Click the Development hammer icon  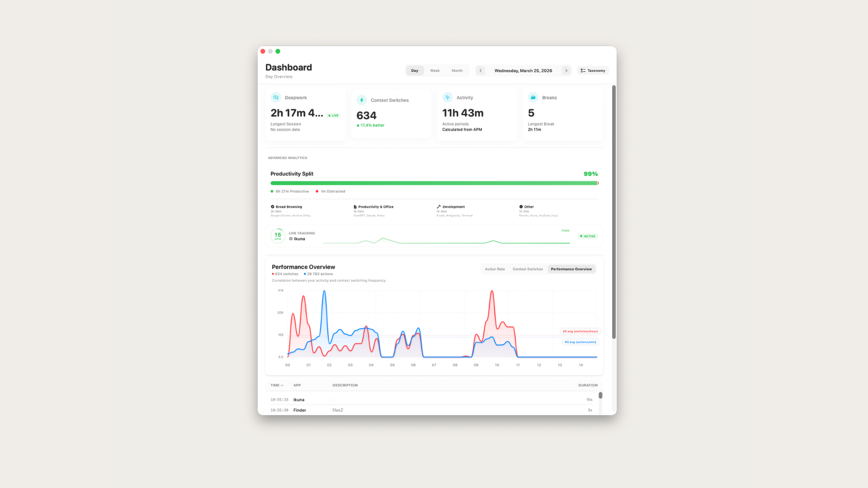point(439,207)
